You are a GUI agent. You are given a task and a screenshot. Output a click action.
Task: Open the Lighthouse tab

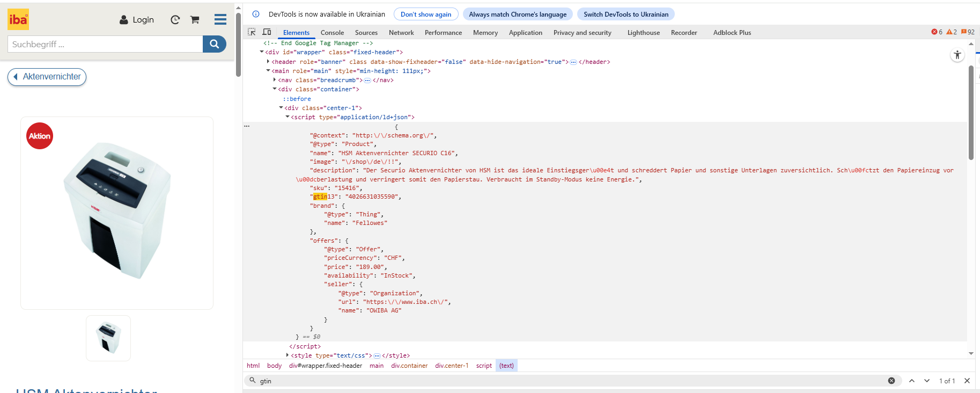coord(644,33)
